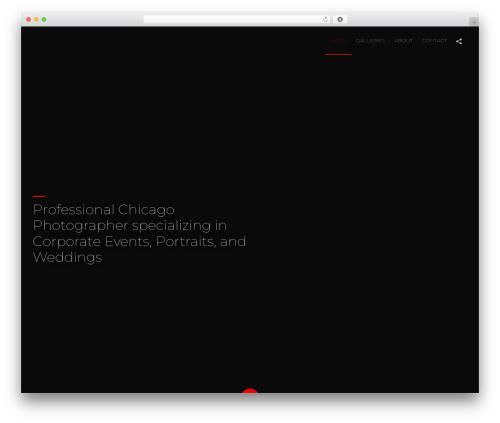The width and height of the screenshot is (500, 423).
Task: Reload the page with the refresh icon
Action: pyautogui.click(x=325, y=19)
